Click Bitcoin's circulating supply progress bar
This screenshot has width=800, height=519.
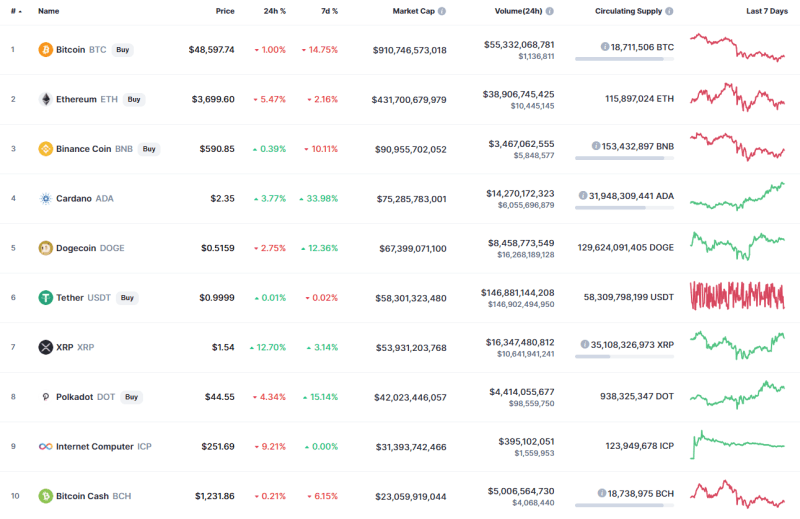[624, 59]
